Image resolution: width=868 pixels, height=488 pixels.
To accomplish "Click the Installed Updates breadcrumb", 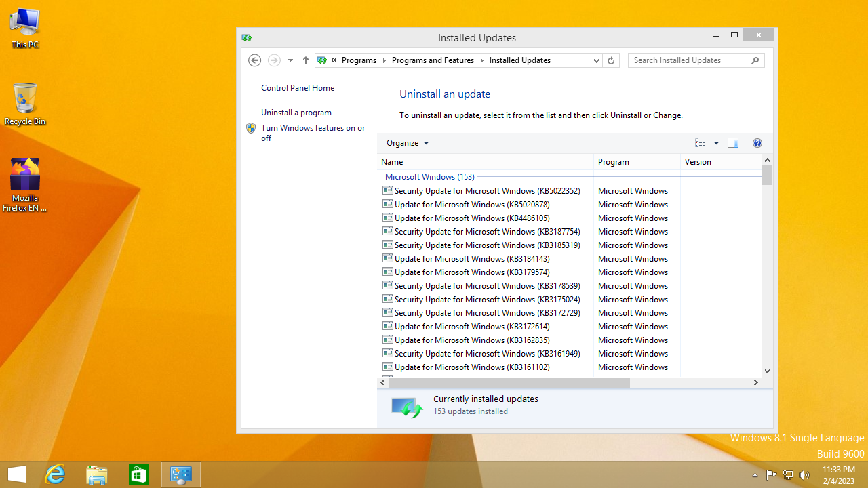I will click(520, 60).
